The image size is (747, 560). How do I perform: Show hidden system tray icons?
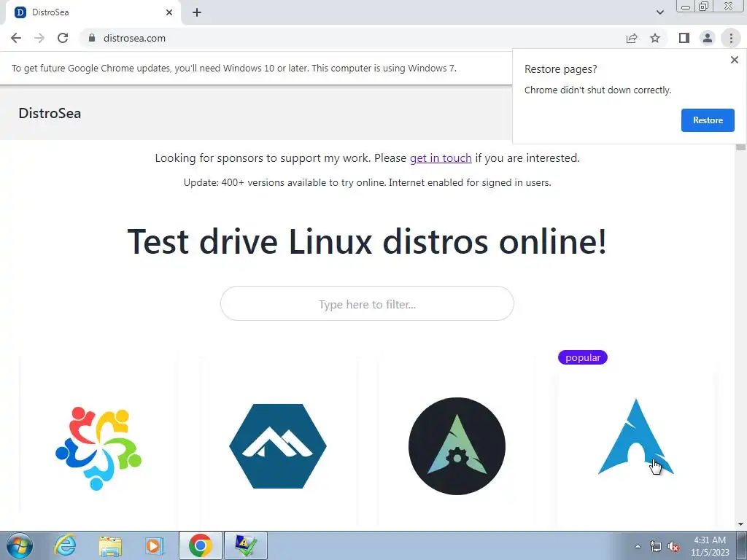638,546
